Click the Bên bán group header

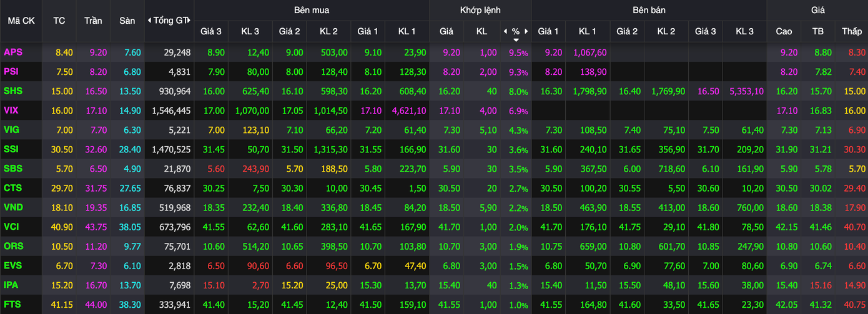coord(649,10)
